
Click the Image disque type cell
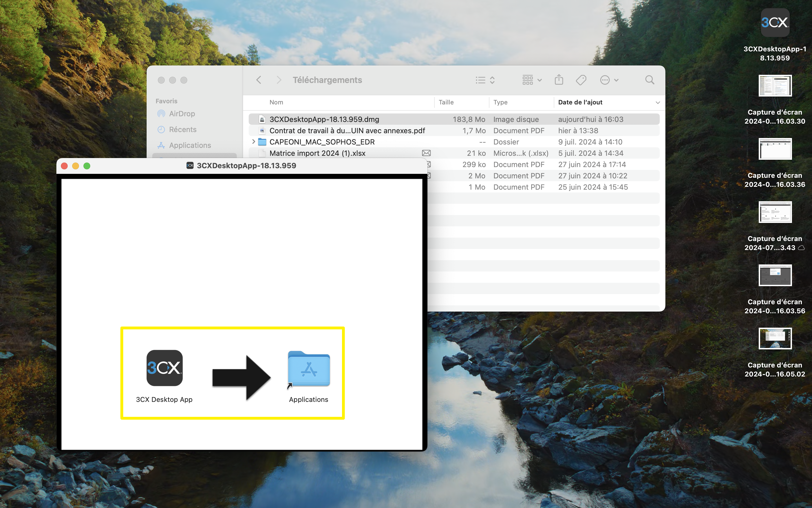[x=516, y=119]
